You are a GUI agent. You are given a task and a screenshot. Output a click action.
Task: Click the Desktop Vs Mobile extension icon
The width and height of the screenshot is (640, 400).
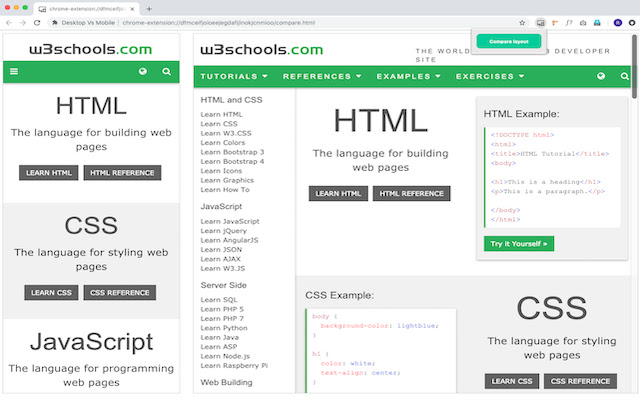coord(540,23)
